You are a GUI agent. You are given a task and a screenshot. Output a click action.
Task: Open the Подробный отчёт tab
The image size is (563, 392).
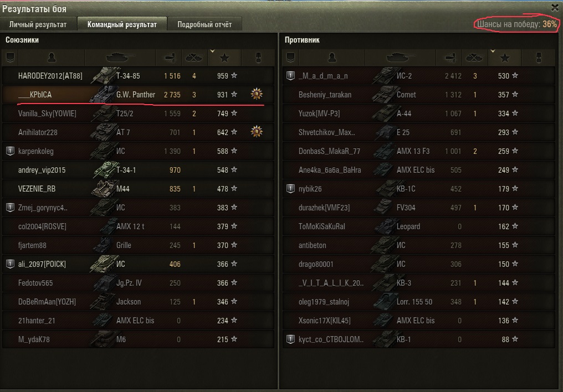pyautogui.click(x=204, y=24)
